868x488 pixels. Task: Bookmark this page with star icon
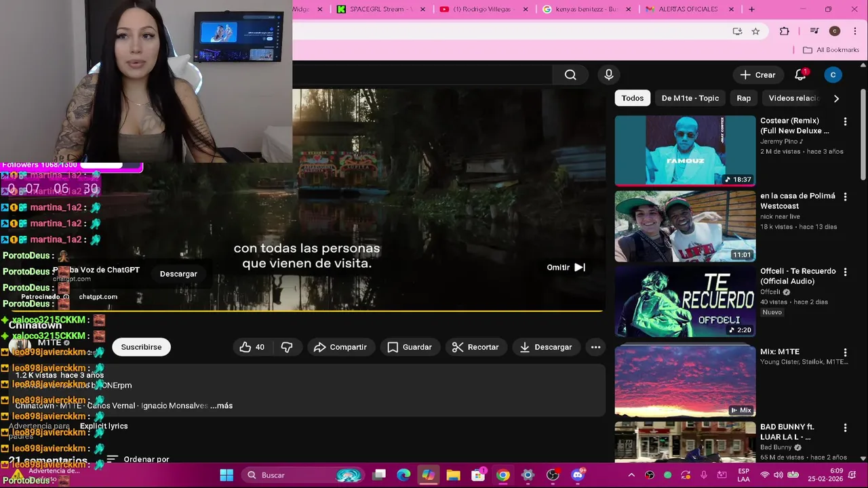click(x=755, y=31)
